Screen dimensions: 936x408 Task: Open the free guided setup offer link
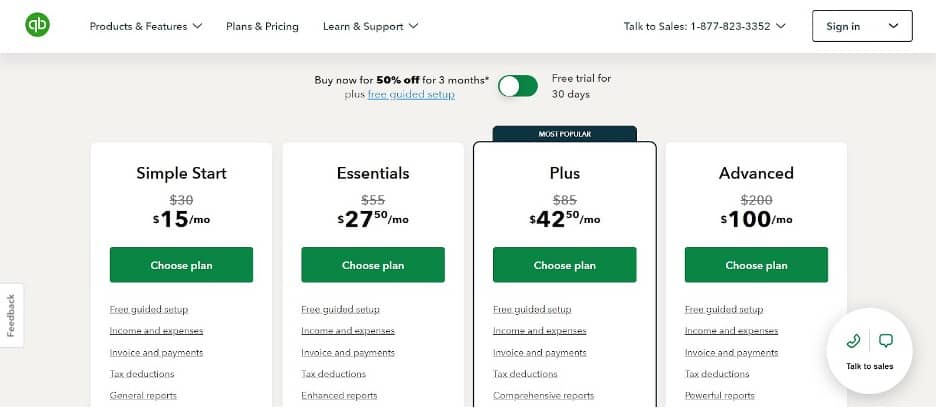411,94
